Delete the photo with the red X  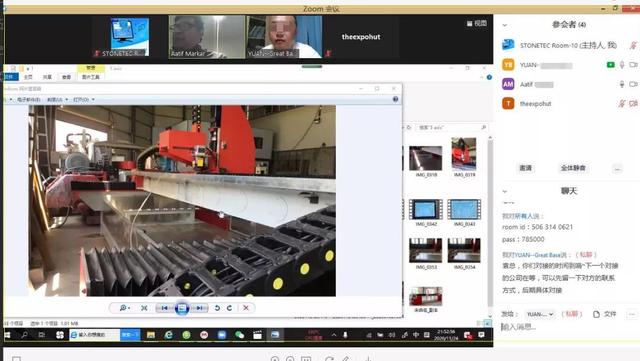pyautogui.click(x=246, y=308)
